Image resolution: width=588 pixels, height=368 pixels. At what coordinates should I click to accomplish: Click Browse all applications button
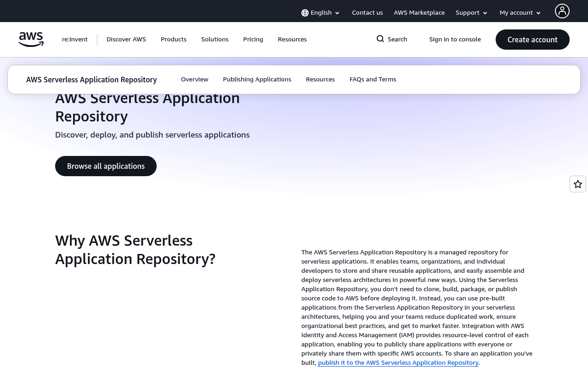[106, 166]
